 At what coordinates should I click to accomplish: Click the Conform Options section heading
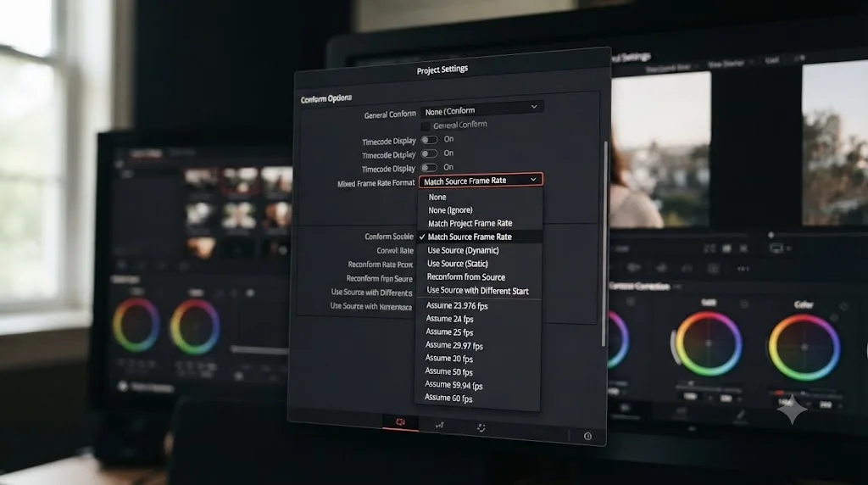(x=326, y=98)
